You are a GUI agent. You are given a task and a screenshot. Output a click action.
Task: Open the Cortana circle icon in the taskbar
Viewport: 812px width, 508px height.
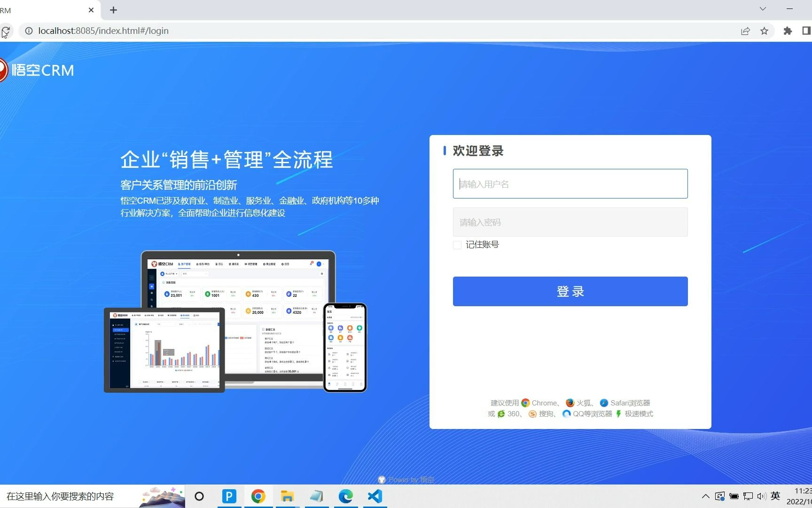[199, 496]
